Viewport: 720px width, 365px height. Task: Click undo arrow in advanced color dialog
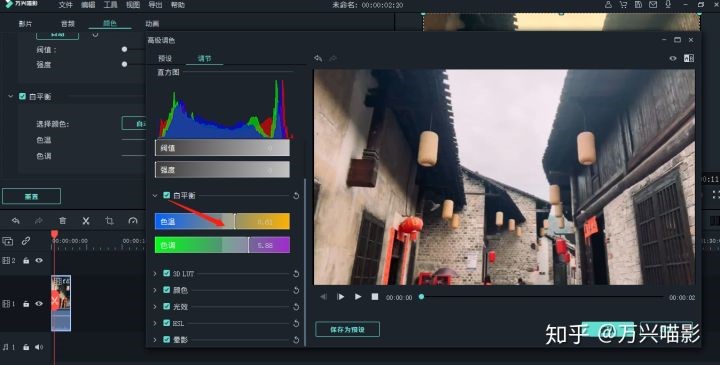coord(318,58)
